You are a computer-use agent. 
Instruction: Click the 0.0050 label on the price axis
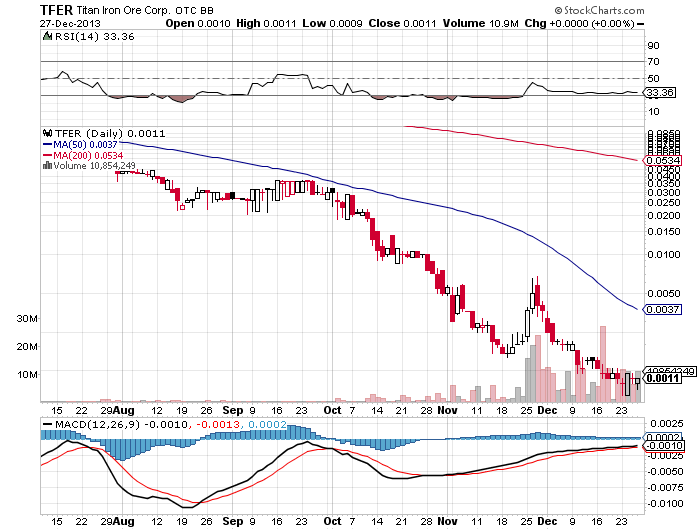pyautogui.click(x=664, y=294)
